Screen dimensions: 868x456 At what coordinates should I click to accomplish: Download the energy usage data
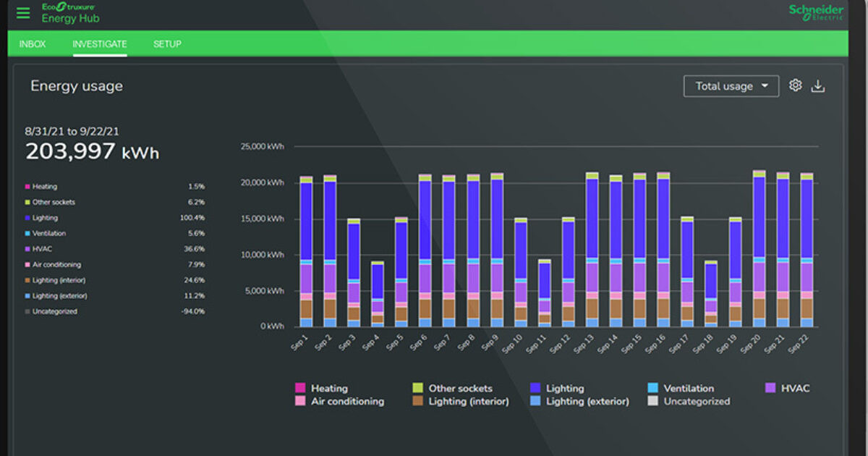[818, 86]
